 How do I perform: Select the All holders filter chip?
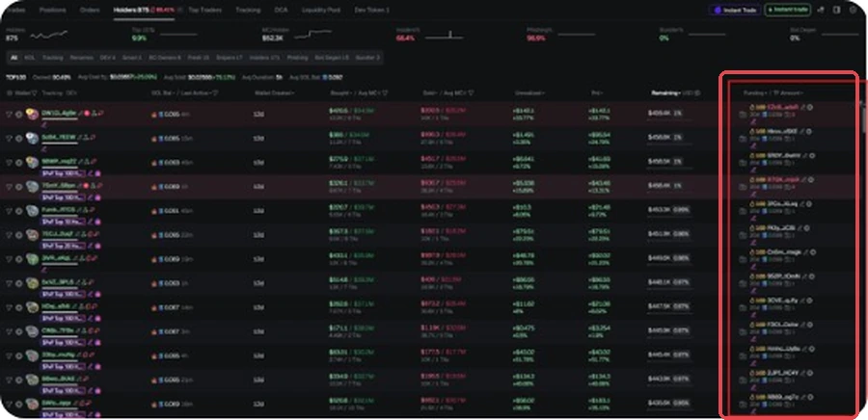pos(14,58)
